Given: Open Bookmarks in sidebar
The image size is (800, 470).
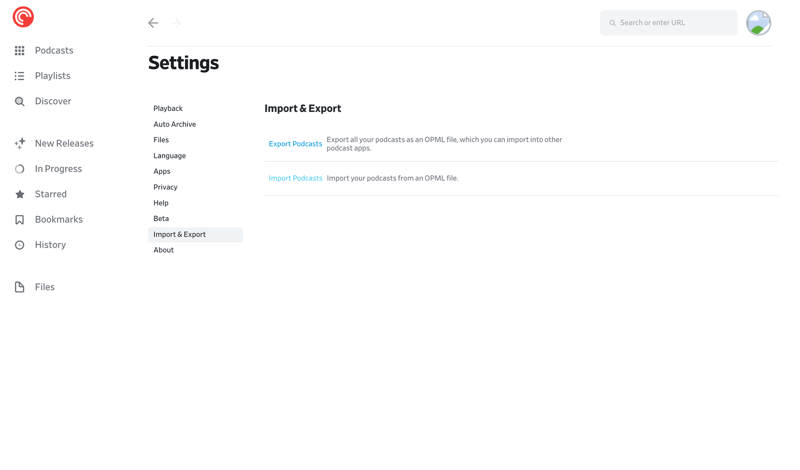Looking at the screenshot, I should (x=58, y=219).
